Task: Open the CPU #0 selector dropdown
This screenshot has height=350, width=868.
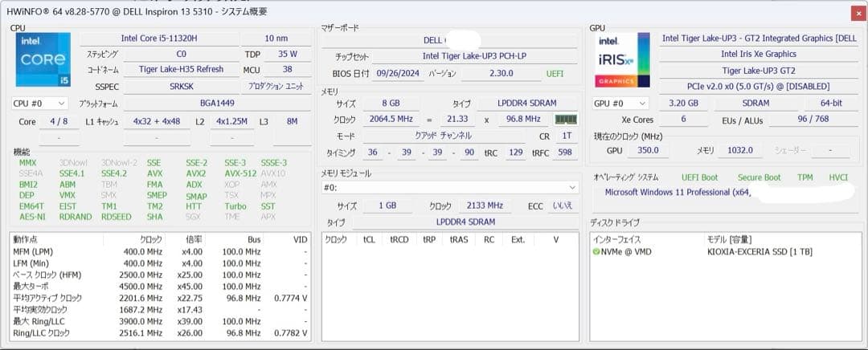Action: [39, 104]
